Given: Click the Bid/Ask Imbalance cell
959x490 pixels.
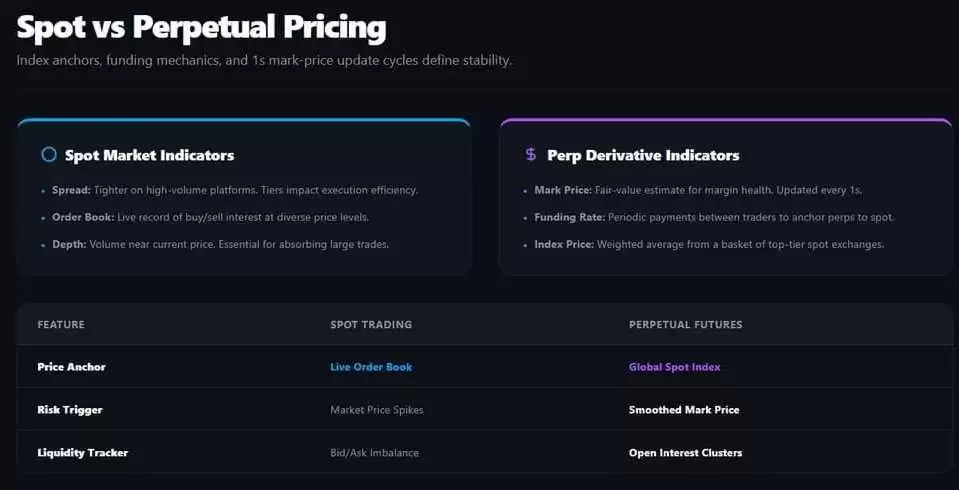Looking at the screenshot, I should [374, 453].
